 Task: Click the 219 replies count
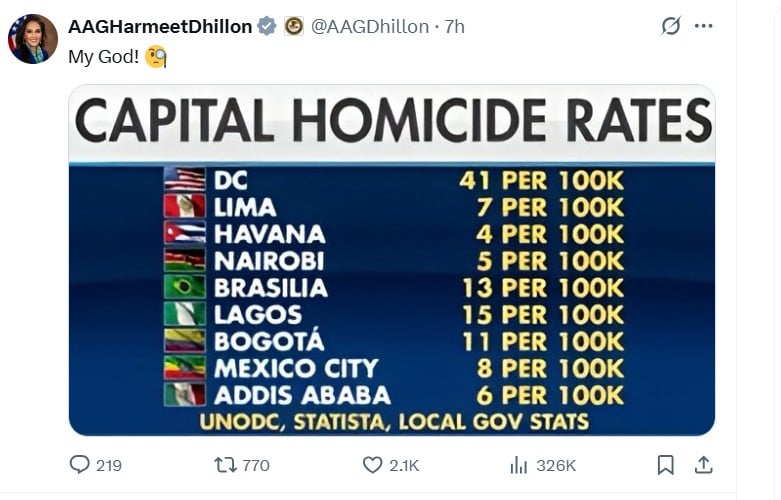click(109, 465)
